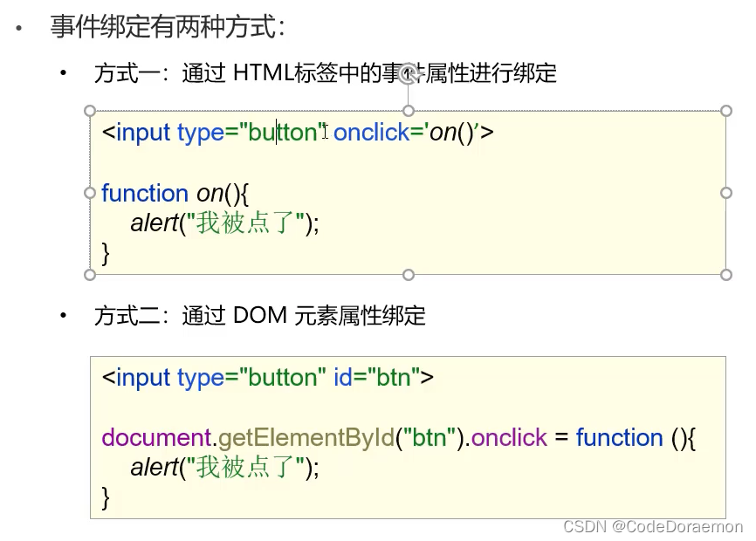Click the closing brace in the second code box
Image resolution: width=756 pixels, height=541 pixels.
[x=106, y=497]
